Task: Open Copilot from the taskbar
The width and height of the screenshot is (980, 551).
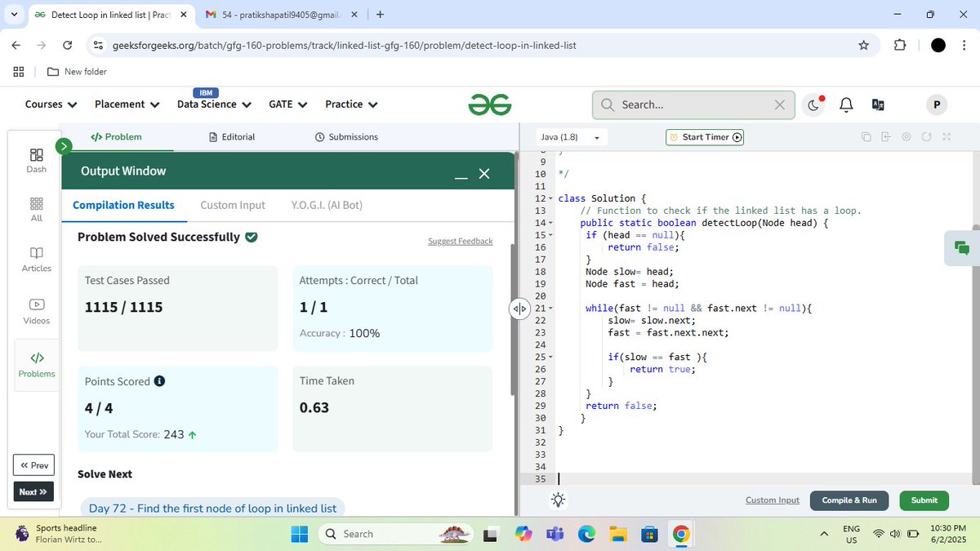Action: [523, 534]
